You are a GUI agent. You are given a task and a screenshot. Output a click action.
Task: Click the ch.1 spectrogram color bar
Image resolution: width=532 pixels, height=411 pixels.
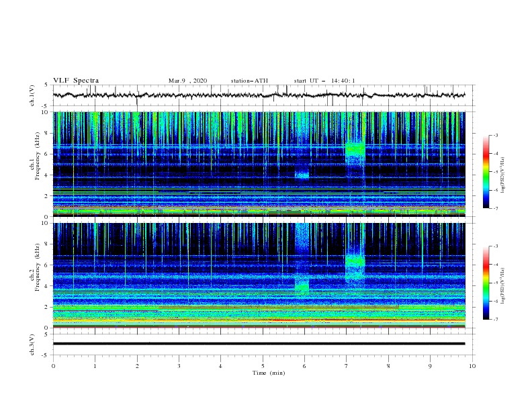pos(486,172)
